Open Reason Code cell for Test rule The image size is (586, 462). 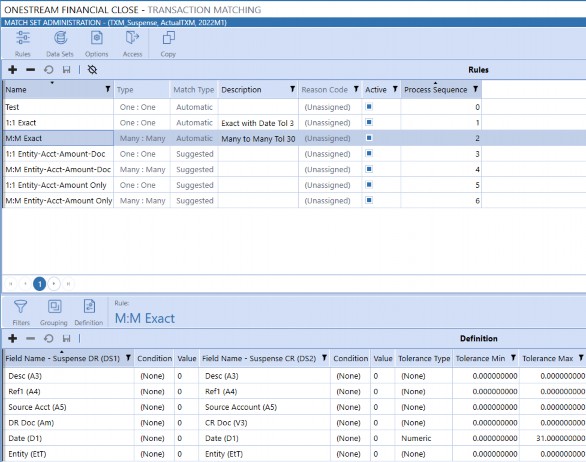(x=330, y=107)
